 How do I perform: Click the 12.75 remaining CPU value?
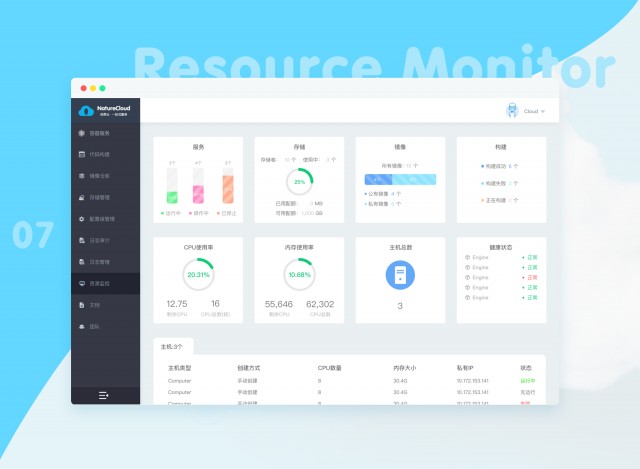click(177, 304)
